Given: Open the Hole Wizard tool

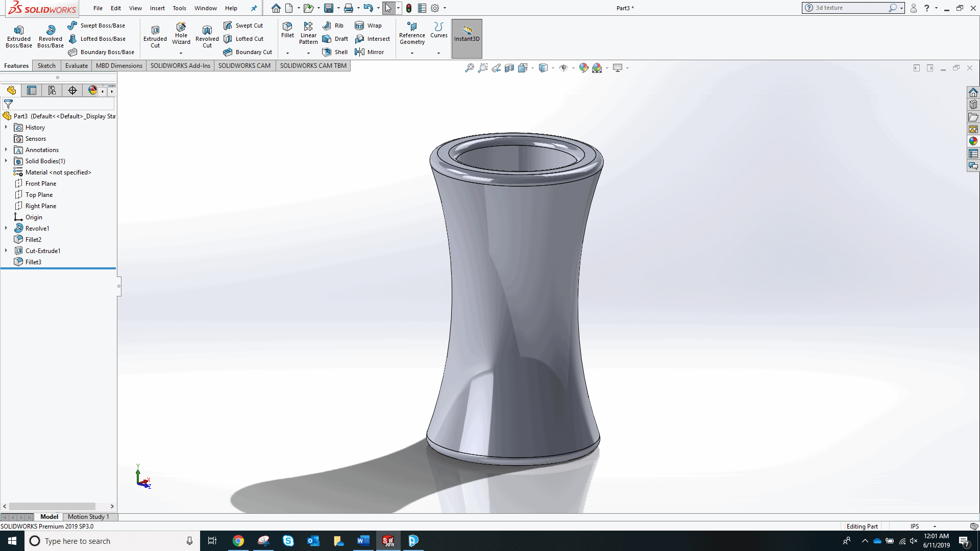Looking at the screenshot, I should (181, 27).
